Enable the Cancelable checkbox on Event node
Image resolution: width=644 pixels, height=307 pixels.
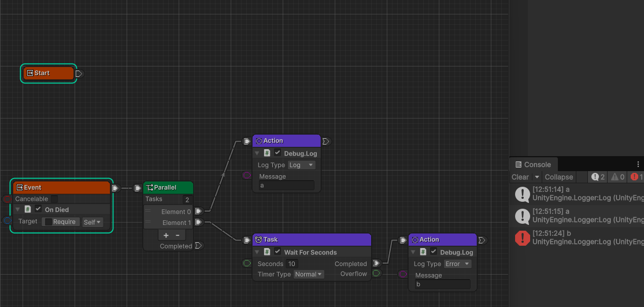pyautogui.click(x=54, y=199)
